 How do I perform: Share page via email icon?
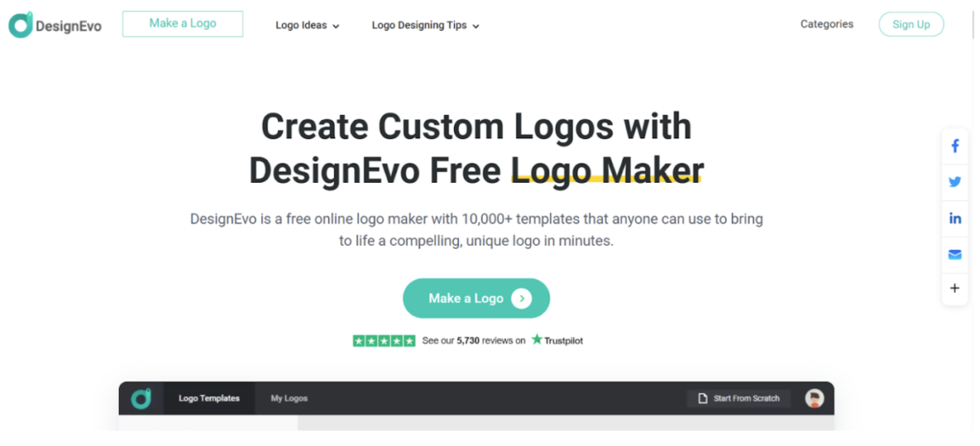tap(954, 254)
